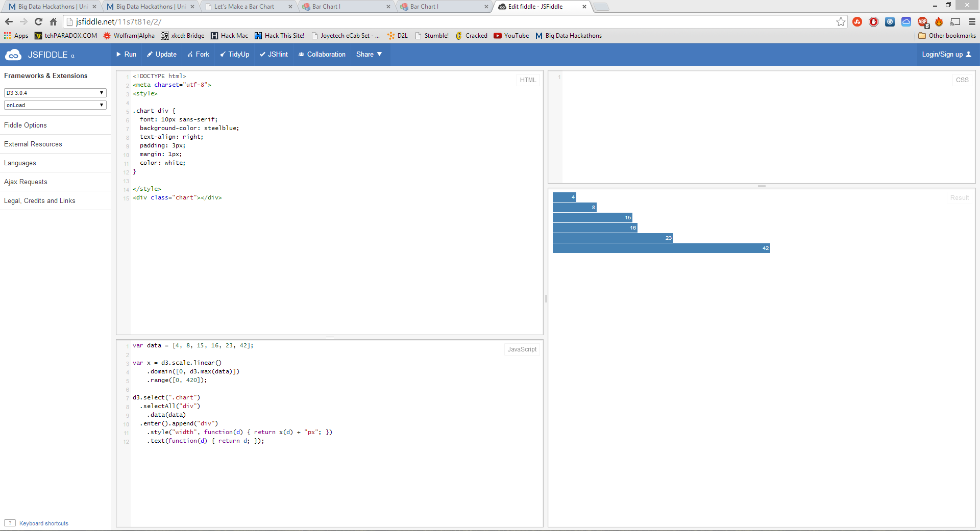Click Update to save fiddle
The width and height of the screenshot is (980, 531).
[x=161, y=55]
